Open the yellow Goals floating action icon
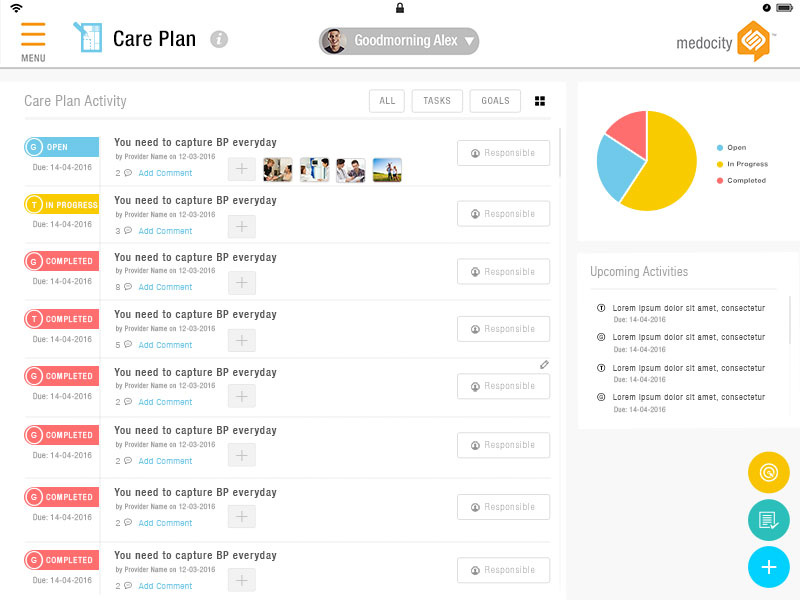Screen dimensions: 800x600 tap(768, 472)
